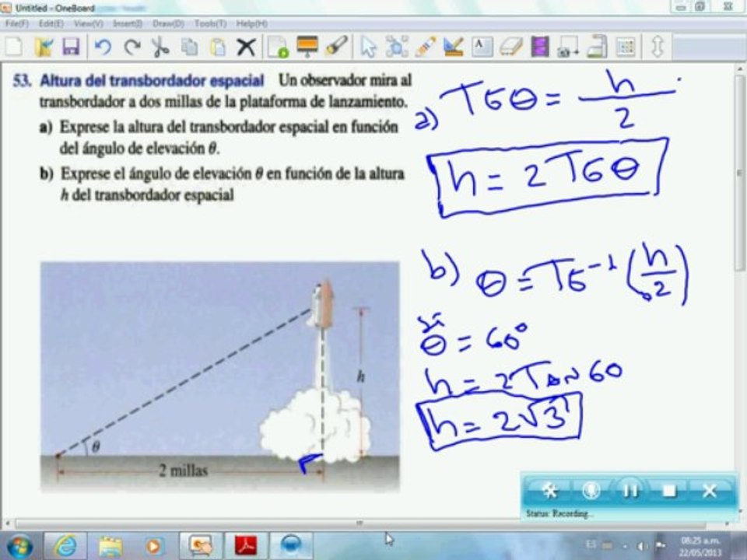747x560 pixels.
Task: Add a new page with green plus
Action: [x=278, y=47]
